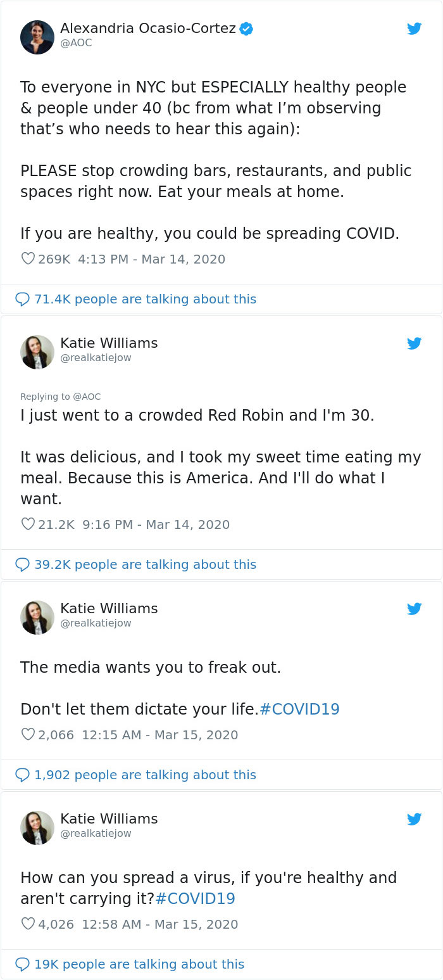Click the Twitter bird icon on AOC's tweet

pos(415,29)
